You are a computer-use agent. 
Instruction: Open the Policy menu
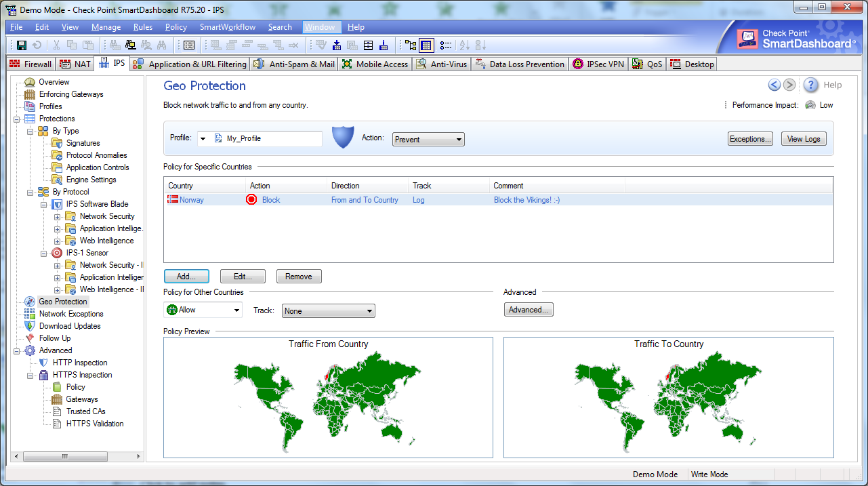pos(176,27)
